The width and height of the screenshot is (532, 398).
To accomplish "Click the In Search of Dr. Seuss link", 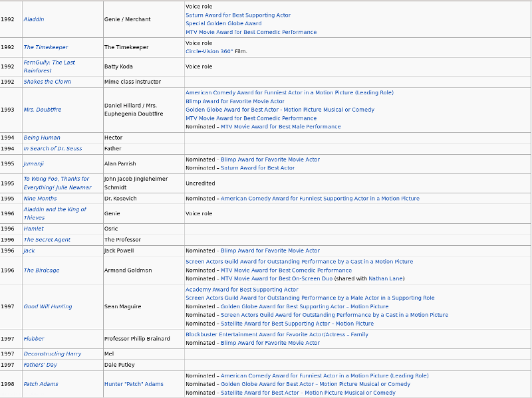I will (x=53, y=148).
